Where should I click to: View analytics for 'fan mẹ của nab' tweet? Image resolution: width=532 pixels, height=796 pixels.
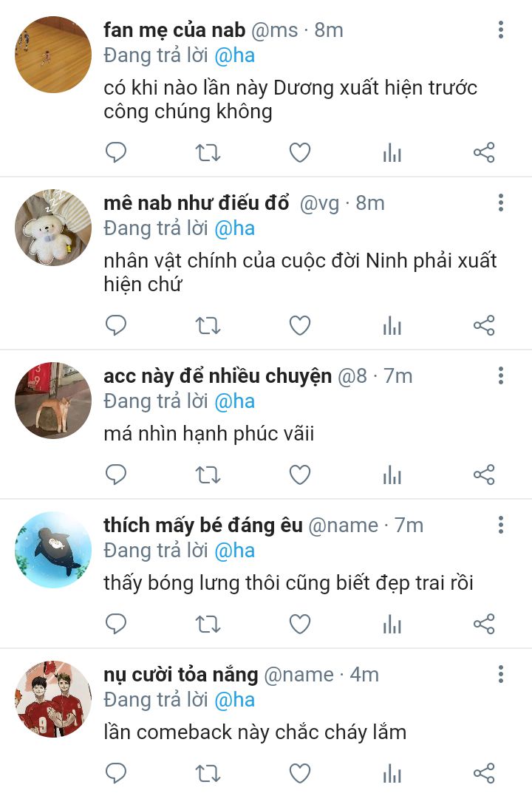(x=392, y=152)
